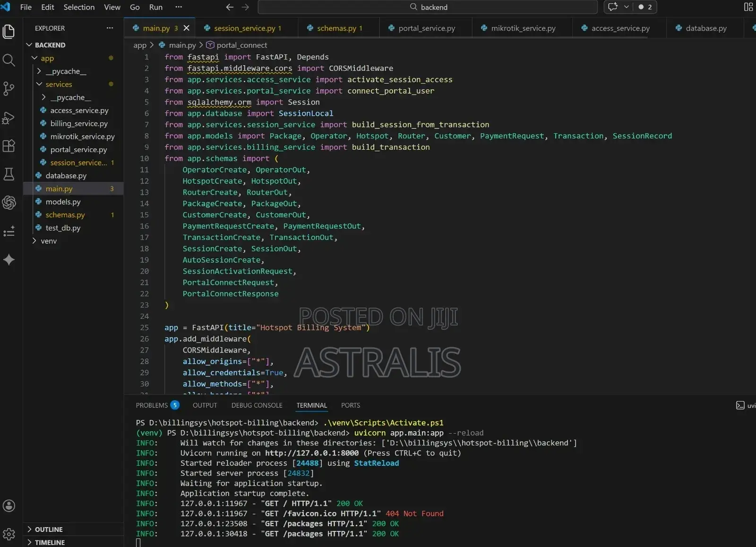Open access_service.py in the Explorer tree
This screenshot has width=756, height=547.
(79, 111)
